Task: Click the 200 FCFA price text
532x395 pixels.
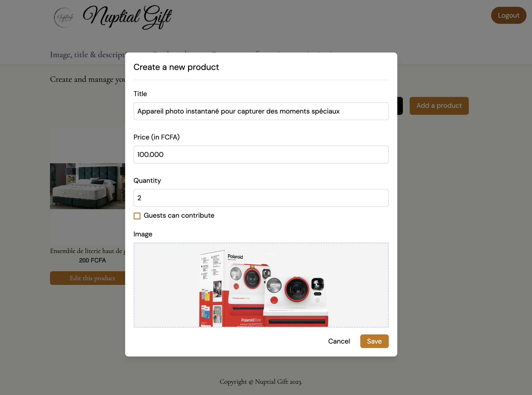Action: point(92,260)
